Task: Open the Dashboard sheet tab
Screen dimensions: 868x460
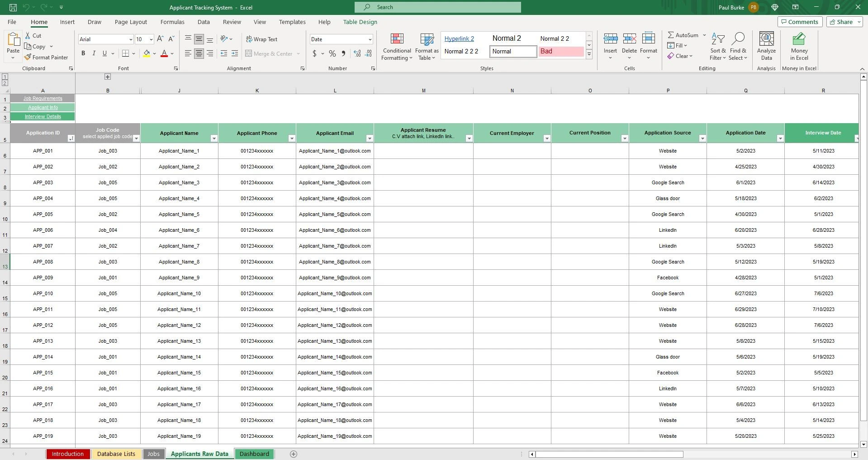Action: 254,454
